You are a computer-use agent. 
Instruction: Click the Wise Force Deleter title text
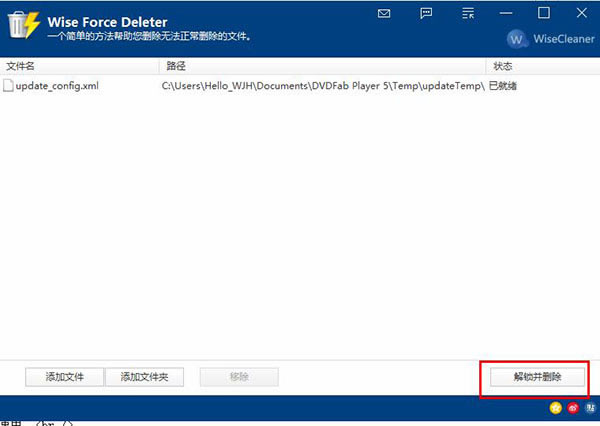coord(108,22)
